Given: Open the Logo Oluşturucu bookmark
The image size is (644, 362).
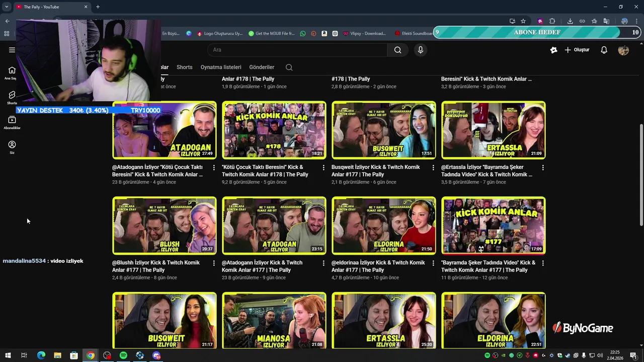Looking at the screenshot, I should 220,34.
